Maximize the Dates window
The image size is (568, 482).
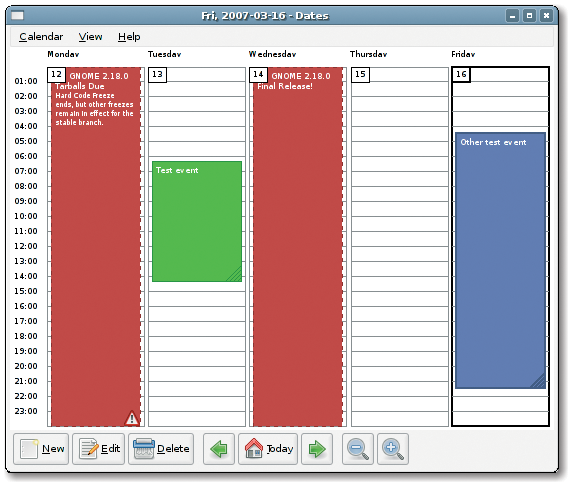click(529, 16)
